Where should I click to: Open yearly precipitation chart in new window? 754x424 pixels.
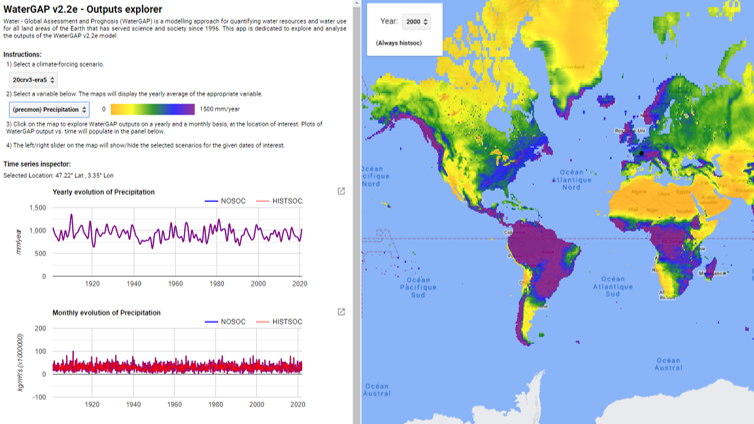[x=341, y=191]
